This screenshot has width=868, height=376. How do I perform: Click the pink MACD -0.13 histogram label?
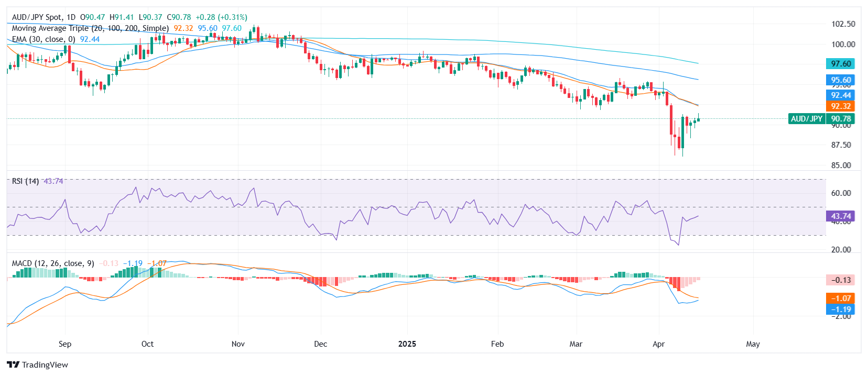coord(840,280)
